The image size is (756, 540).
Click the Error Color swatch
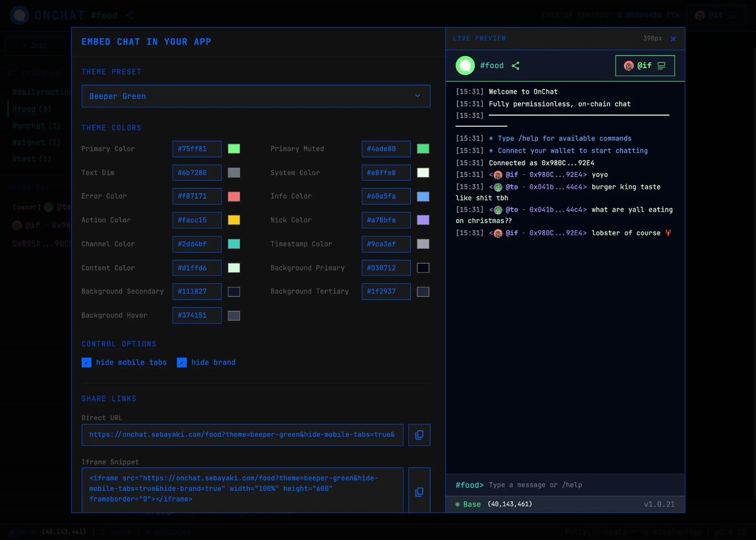(234, 197)
